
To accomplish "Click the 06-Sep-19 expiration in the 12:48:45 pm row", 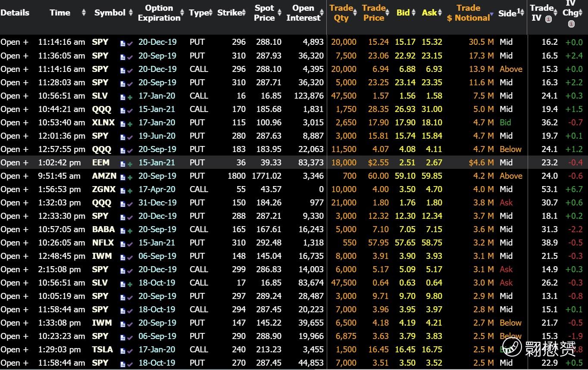I will 157,256.
